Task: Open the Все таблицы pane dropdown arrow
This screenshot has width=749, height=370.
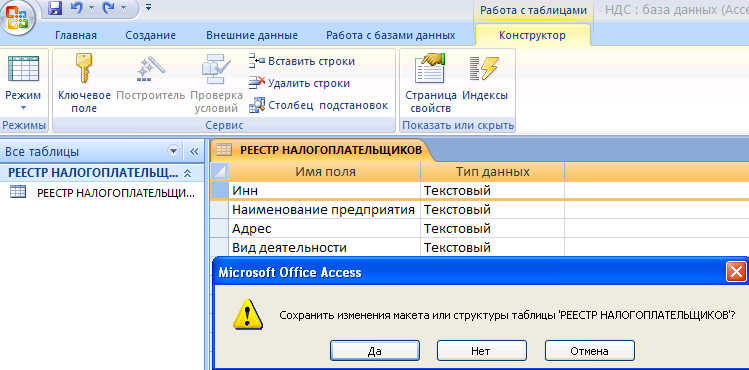Action: [x=173, y=152]
